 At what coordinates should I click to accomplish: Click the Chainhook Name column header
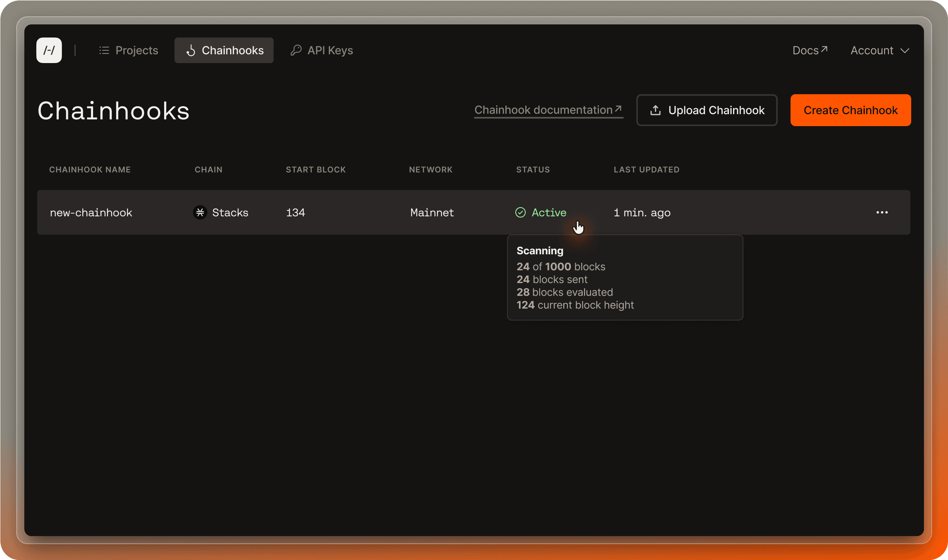[90, 170]
